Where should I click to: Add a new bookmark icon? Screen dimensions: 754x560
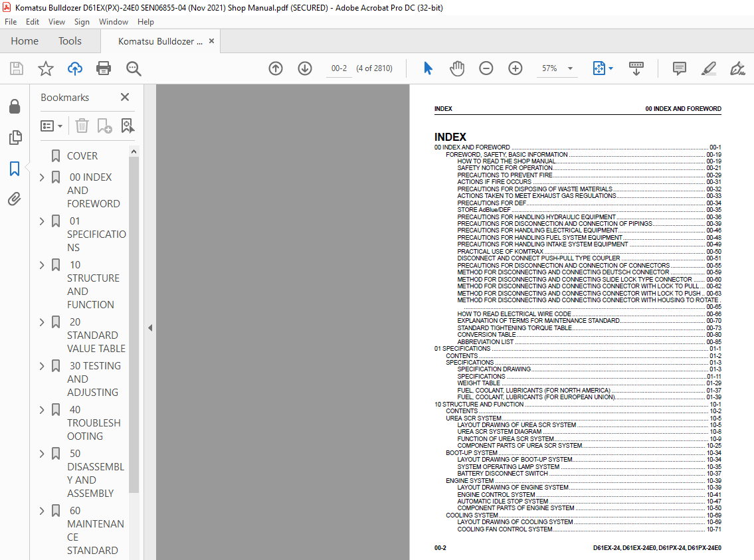pos(104,126)
